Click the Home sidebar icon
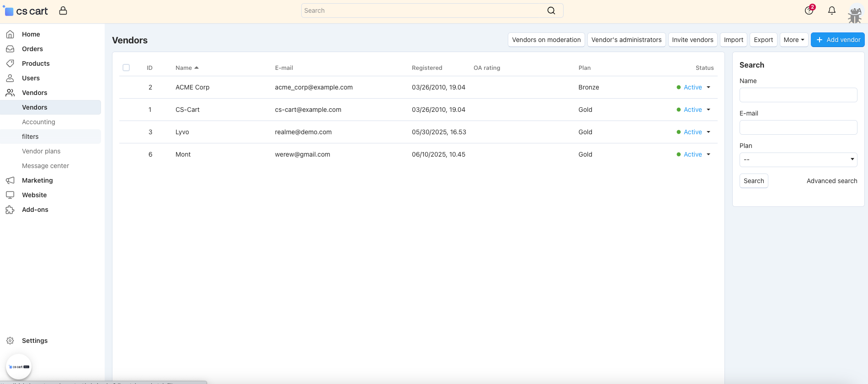 click(x=10, y=34)
